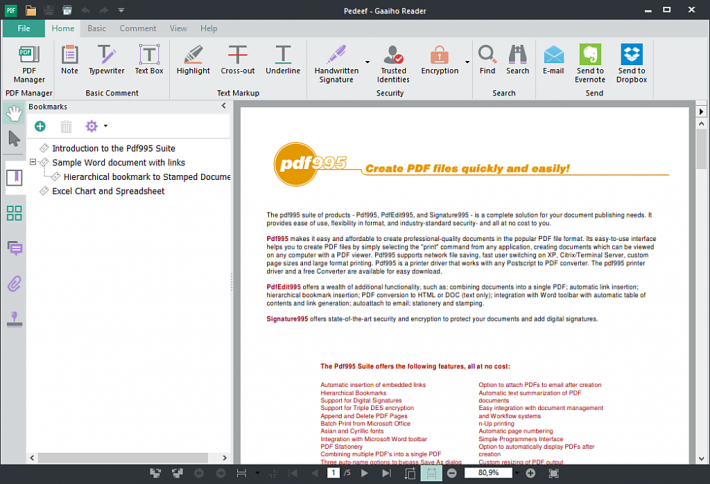Click the document vertical scrollbar thumb

pos(701,149)
